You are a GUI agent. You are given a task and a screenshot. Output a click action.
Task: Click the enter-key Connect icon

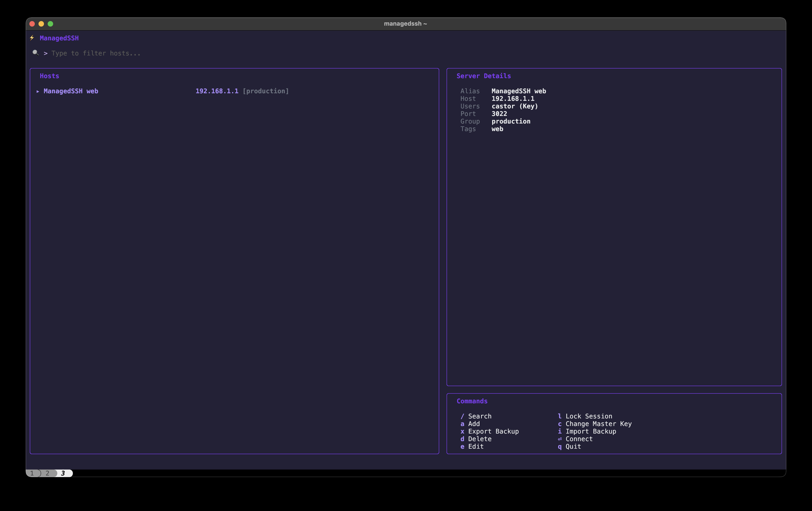tap(560, 439)
